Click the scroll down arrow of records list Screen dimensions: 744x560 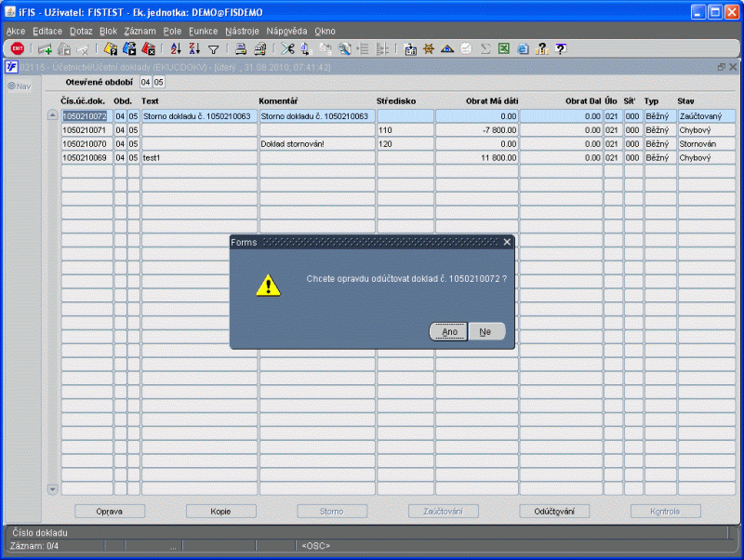(53, 488)
